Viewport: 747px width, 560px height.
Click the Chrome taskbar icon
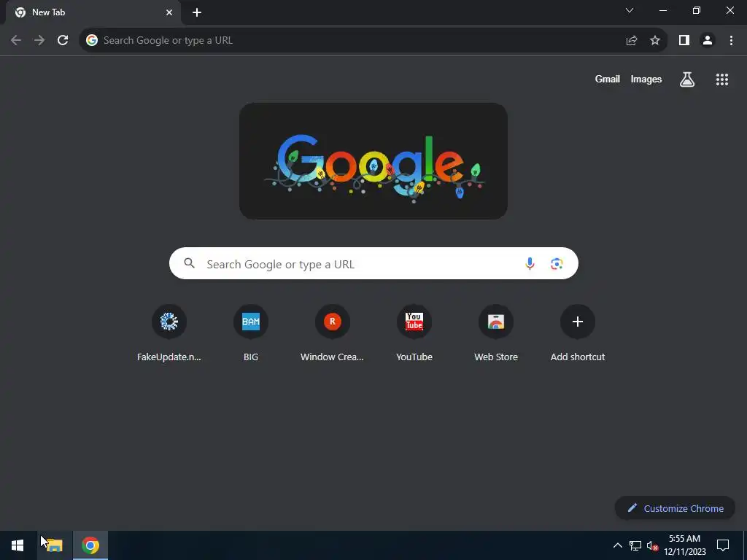tap(90, 545)
